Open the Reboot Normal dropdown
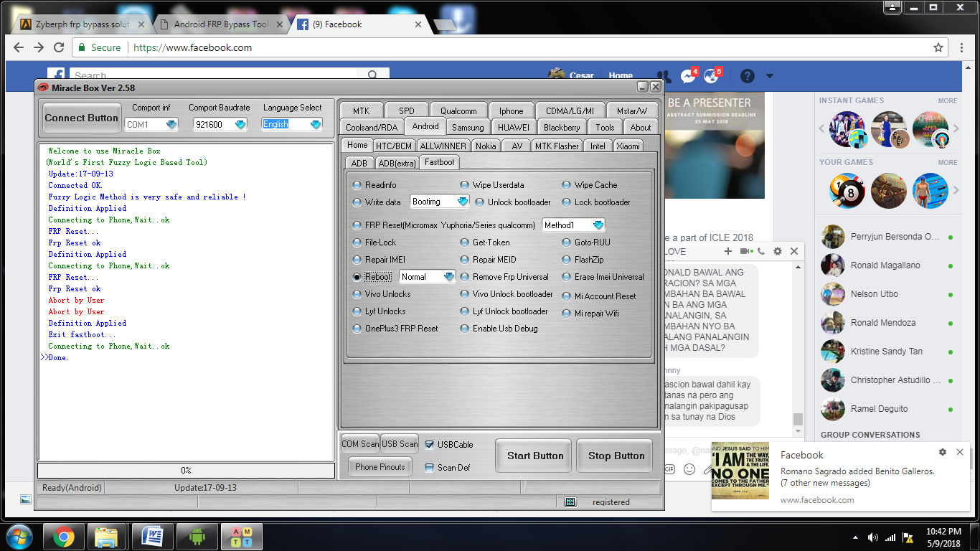The width and height of the screenshot is (980, 551). (448, 277)
